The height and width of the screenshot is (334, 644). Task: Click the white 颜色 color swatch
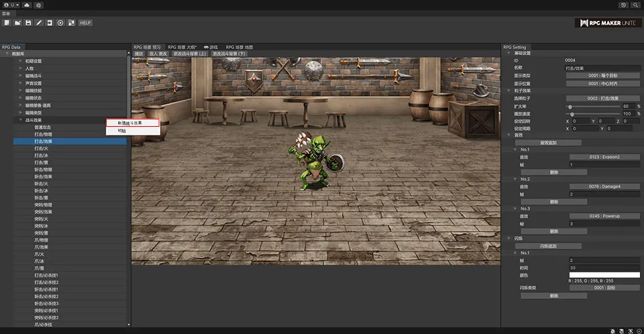click(x=604, y=275)
